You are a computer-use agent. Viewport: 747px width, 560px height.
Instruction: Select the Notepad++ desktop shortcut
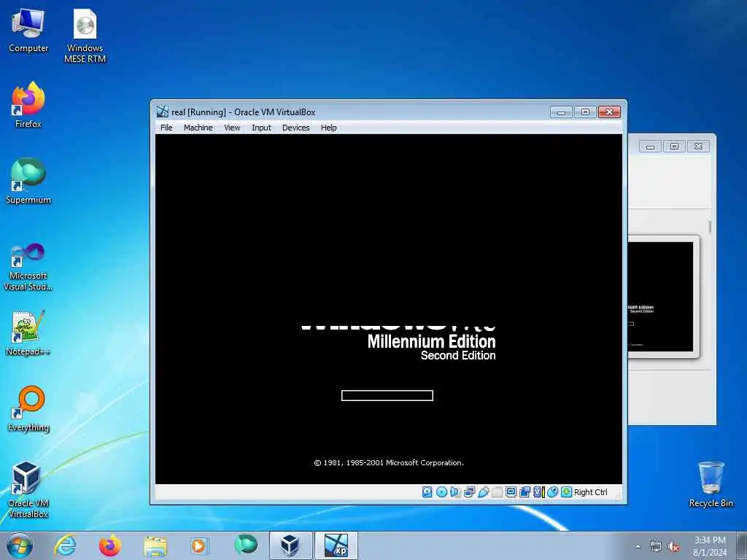pyautogui.click(x=28, y=332)
